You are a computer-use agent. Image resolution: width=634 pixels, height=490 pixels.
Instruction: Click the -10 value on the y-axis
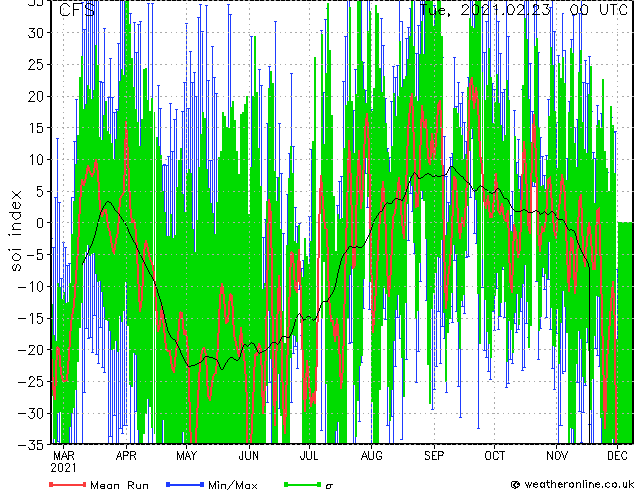point(31,287)
